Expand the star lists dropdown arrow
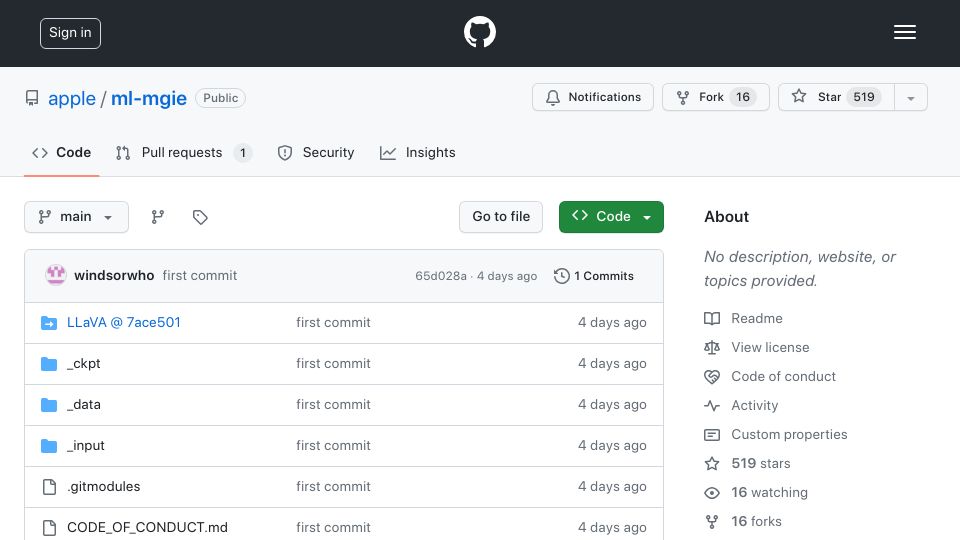This screenshot has width=960, height=540. [910, 98]
